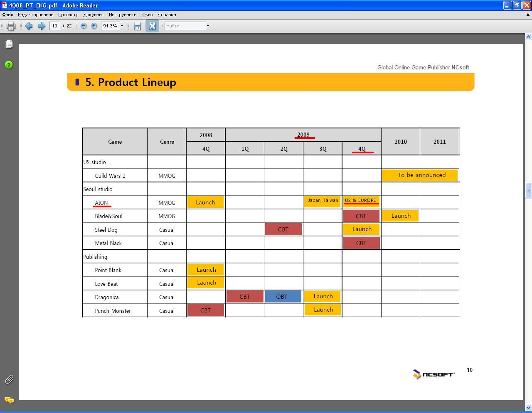The image size is (532, 413).
Task: Click the Print icon in toolbar
Action: coord(11,26)
